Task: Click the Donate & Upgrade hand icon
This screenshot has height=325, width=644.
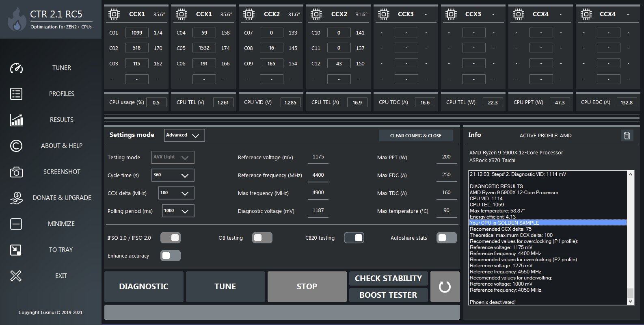Action: [x=16, y=198]
